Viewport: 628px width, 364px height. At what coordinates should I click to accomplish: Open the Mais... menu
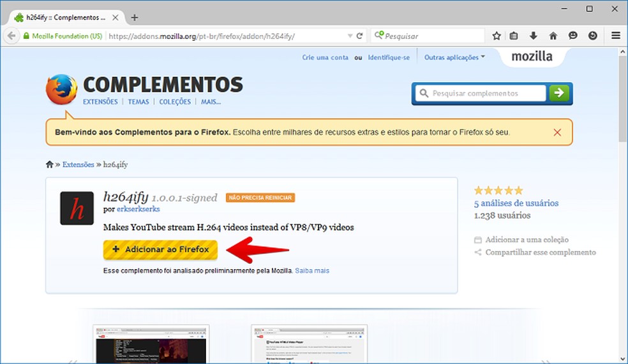tap(211, 102)
